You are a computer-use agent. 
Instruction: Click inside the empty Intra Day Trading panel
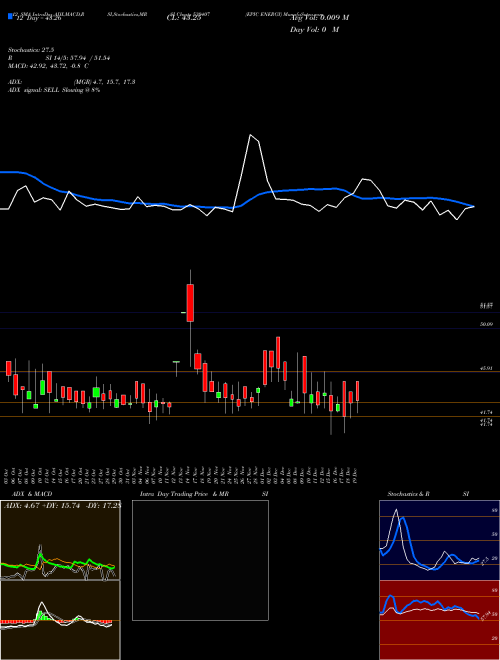pos(200,560)
